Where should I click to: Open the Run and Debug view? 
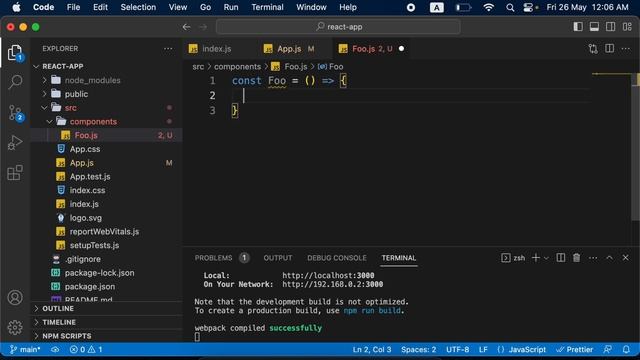[x=15, y=142]
